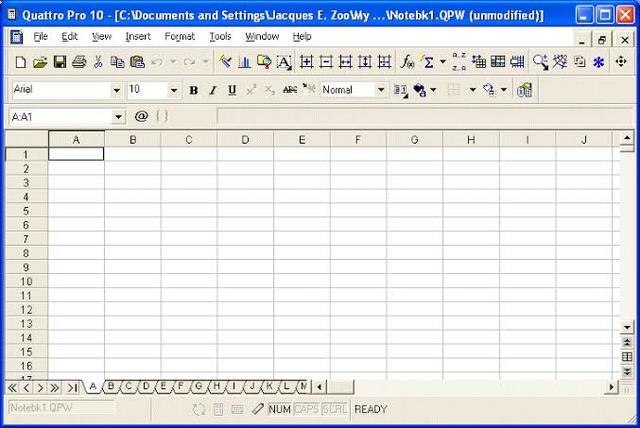
Task: Click the curly braces macro button
Action: 162,116
